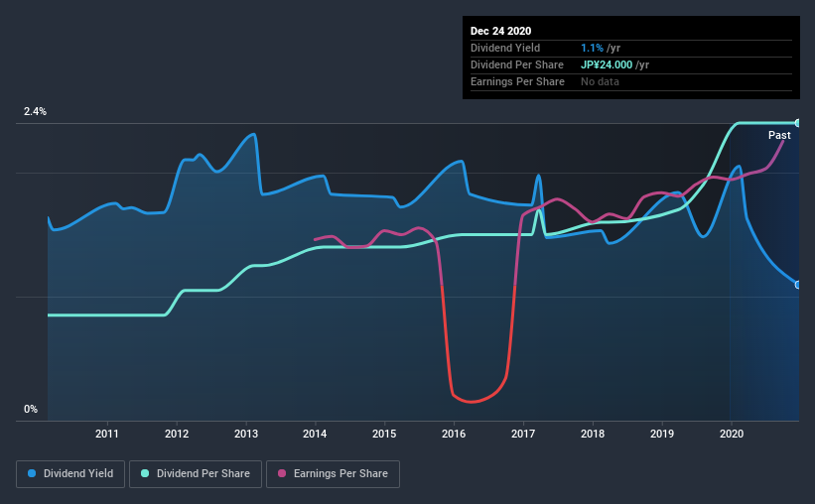Select the 2016 x-axis label

tap(454, 434)
